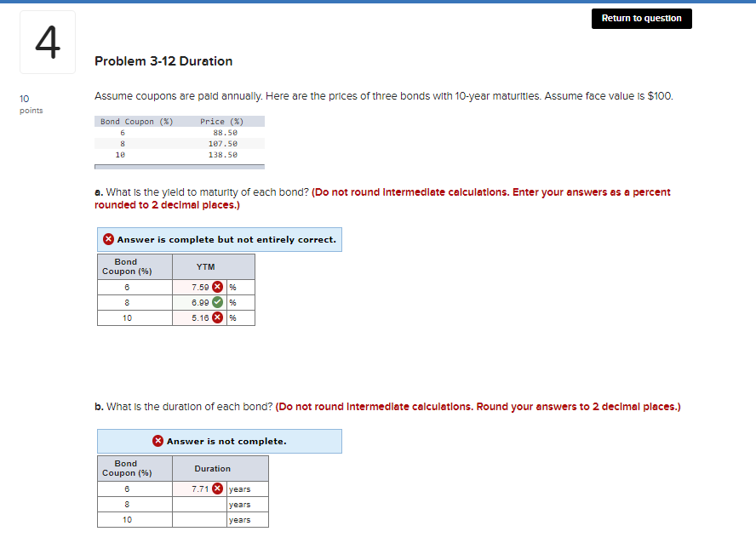This screenshot has width=756, height=560.
Task: Click the 'Problem 3-12 Duration' heading
Action: tap(165, 61)
